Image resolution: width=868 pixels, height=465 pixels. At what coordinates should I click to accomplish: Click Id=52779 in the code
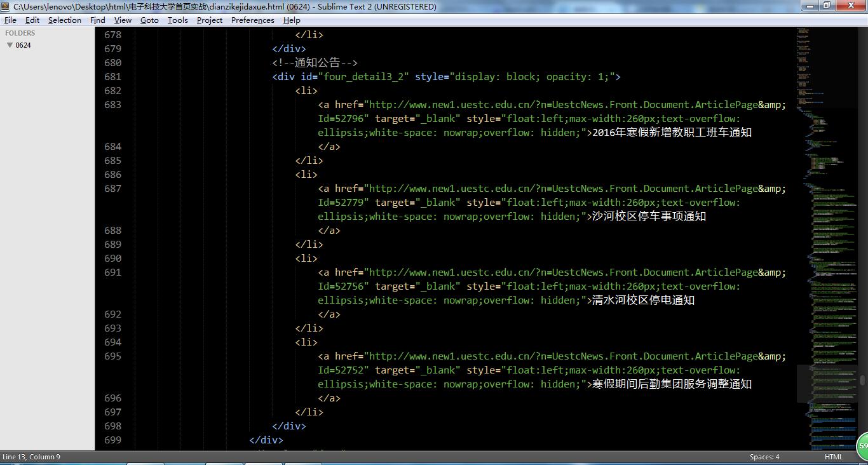(x=341, y=203)
